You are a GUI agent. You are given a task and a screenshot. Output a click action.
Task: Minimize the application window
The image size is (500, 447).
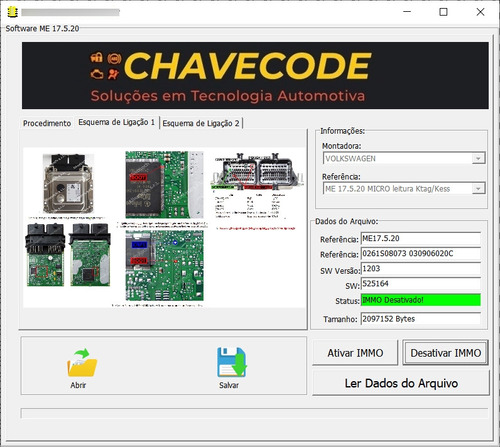(407, 12)
